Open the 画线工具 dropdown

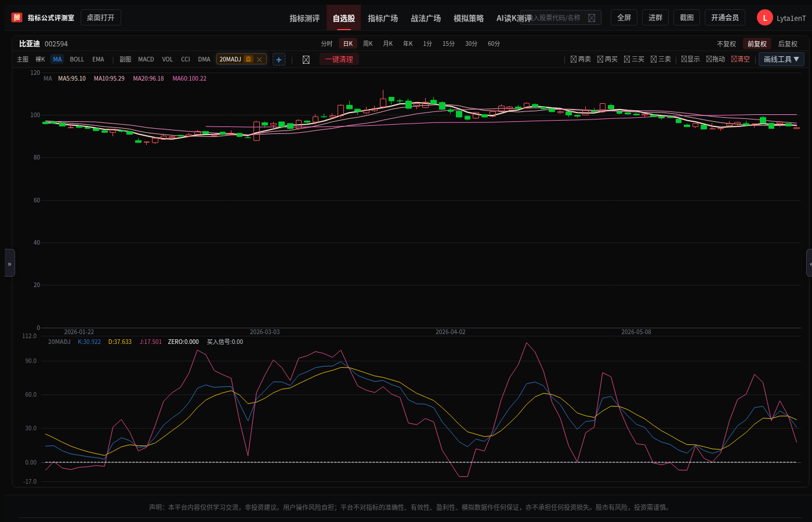pyautogui.click(x=781, y=59)
